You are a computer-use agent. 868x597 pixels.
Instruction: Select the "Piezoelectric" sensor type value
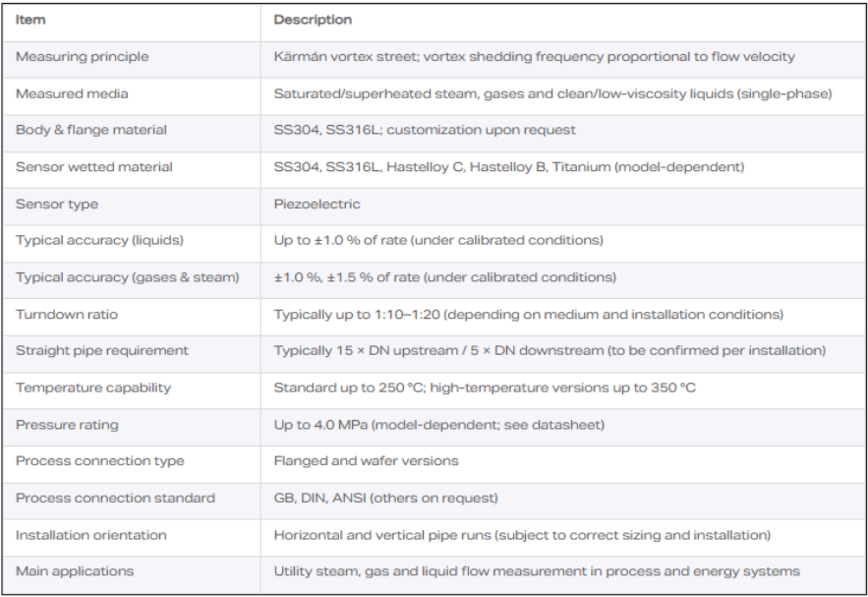coord(317,205)
